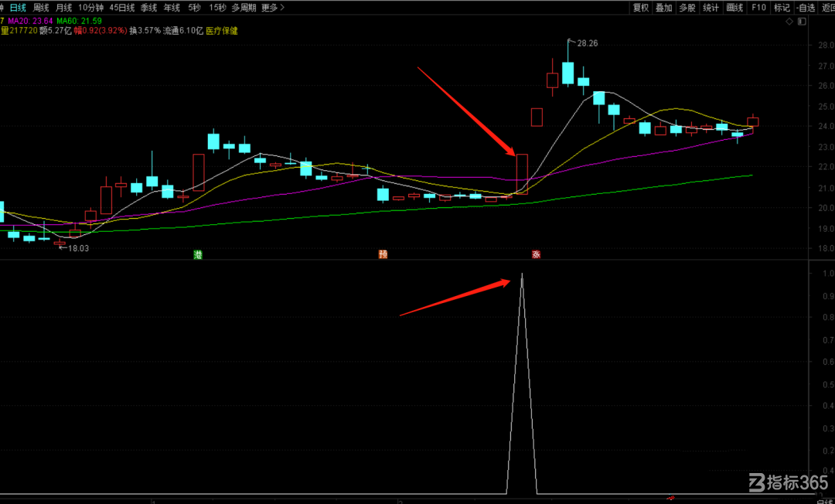Select the 45日线 period tab

pyautogui.click(x=122, y=8)
